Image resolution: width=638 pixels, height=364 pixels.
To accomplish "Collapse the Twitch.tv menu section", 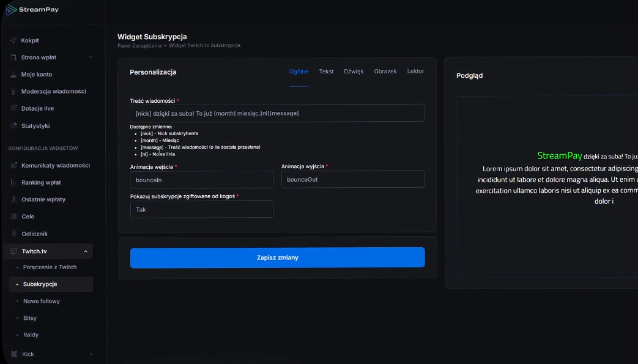I will (86, 251).
